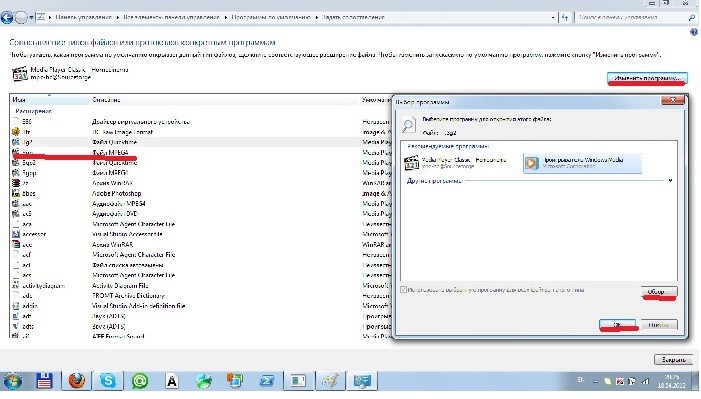Select 'Задать сопоставления' breadcrumb item
Viewport: 701px width, 399px height.
click(x=353, y=17)
